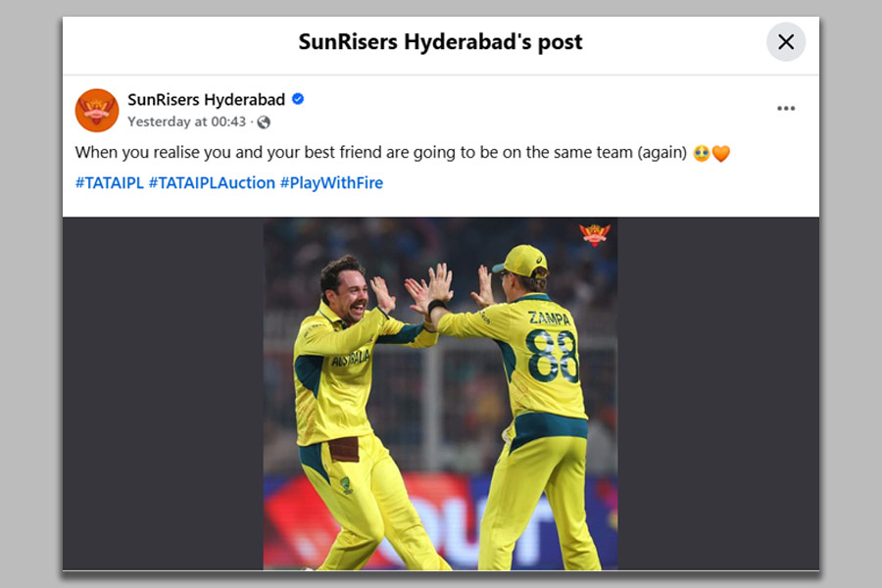Click the AUSTRALIA text on left jersey
882x588 pixels.
(x=350, y=358)
